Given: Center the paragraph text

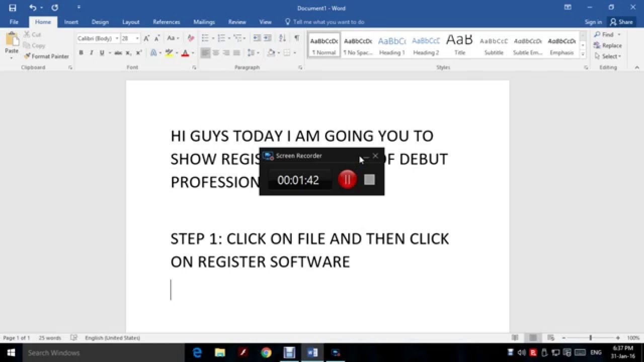Looking at the screenshot, I should point(216,53).
